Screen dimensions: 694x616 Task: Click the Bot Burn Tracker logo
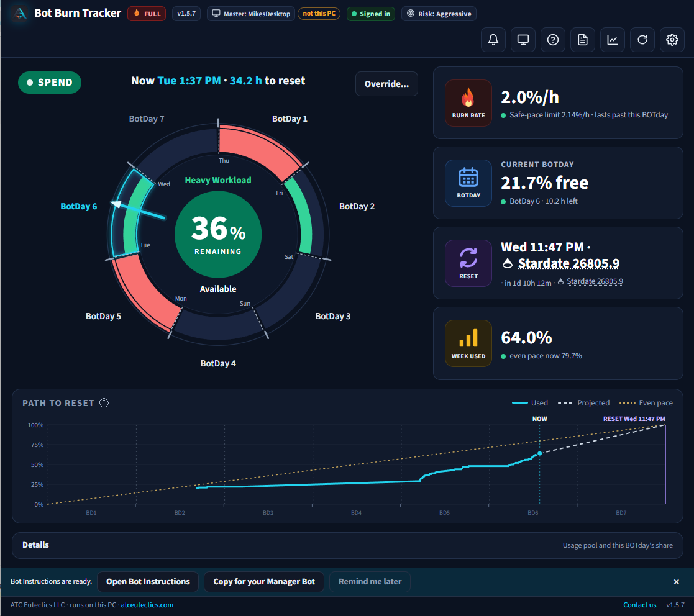(x=20, y=13)
